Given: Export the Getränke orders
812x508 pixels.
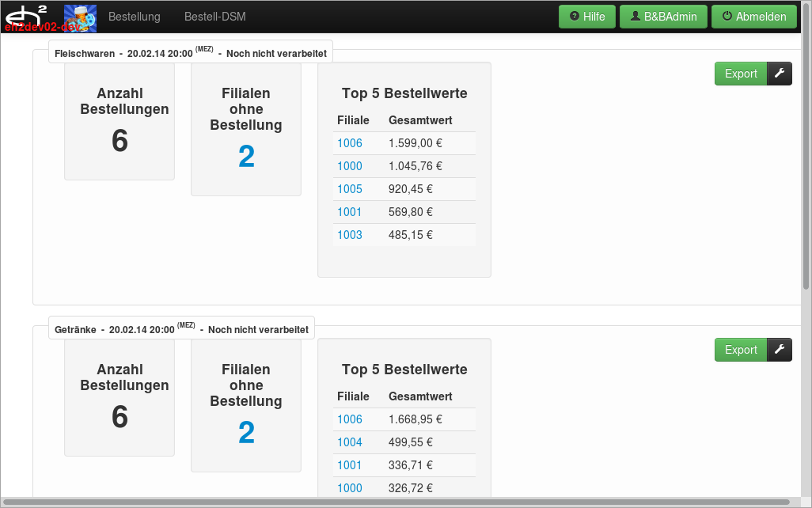Looking at the screenshot, I should pos(741,350).
